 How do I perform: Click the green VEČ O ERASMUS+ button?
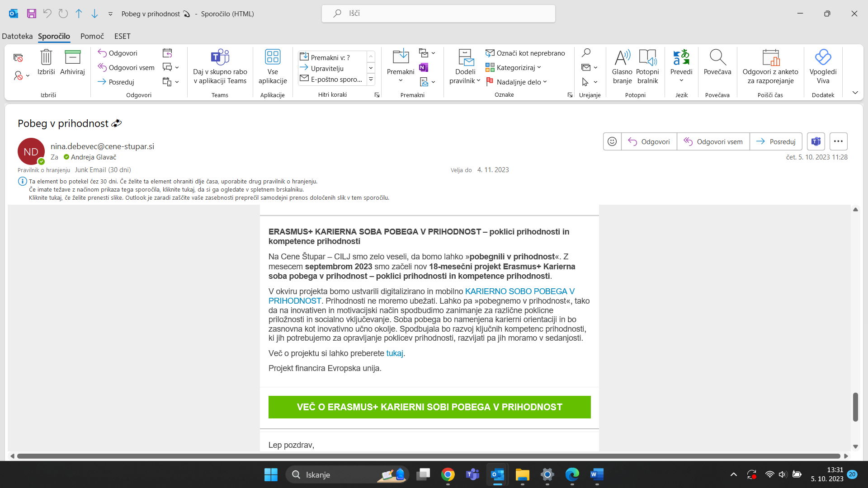click(429, 407)
